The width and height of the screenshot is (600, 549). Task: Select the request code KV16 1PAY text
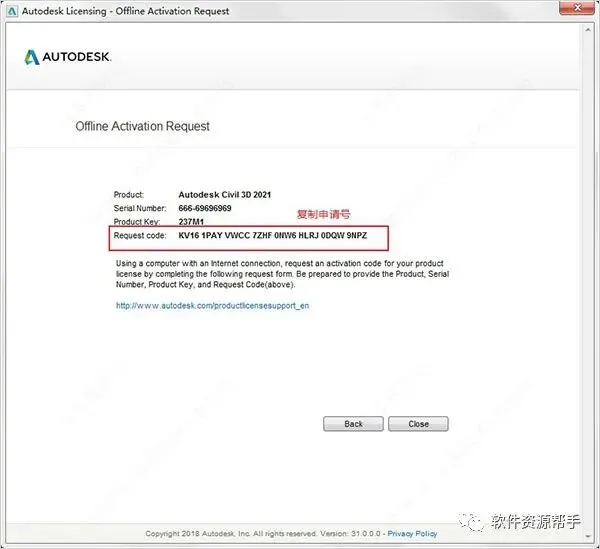click(272, 235)
